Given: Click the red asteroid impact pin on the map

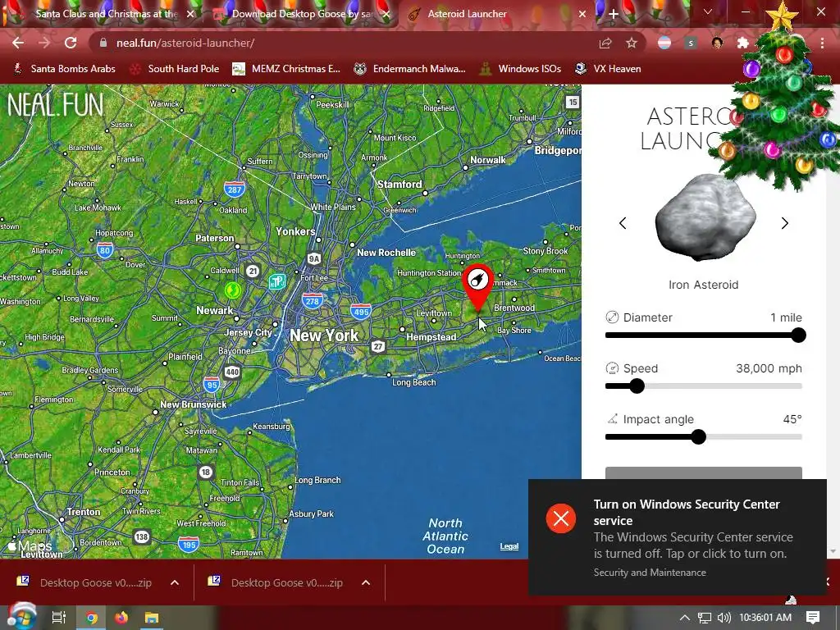Looking at the screenshot, I should click(x=478, y=286).
